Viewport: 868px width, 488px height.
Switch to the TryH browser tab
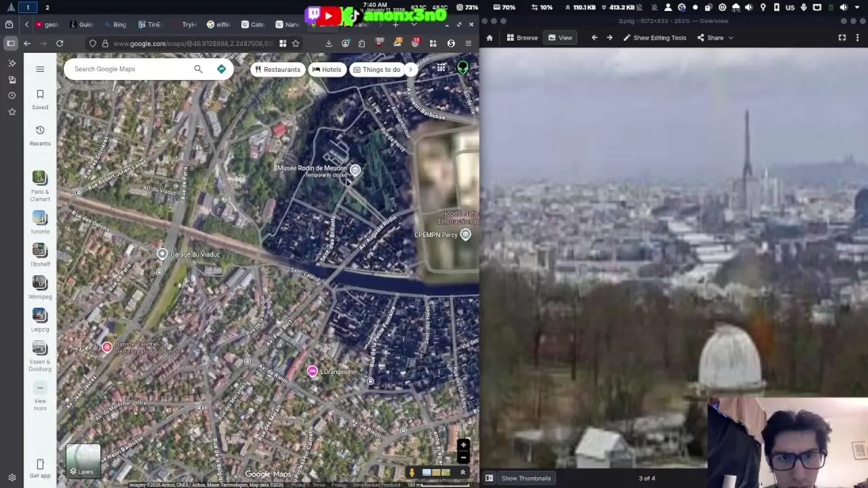tap(184, 24)
